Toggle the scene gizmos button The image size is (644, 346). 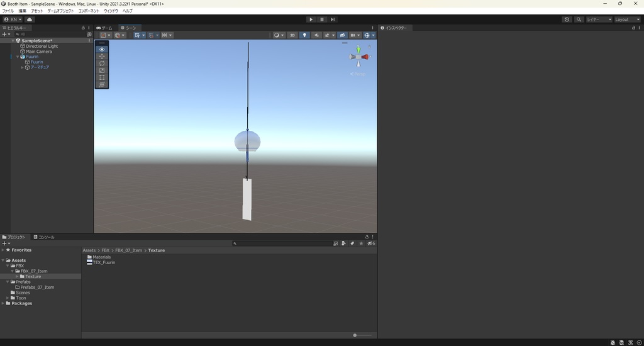(x=367, y=35)
